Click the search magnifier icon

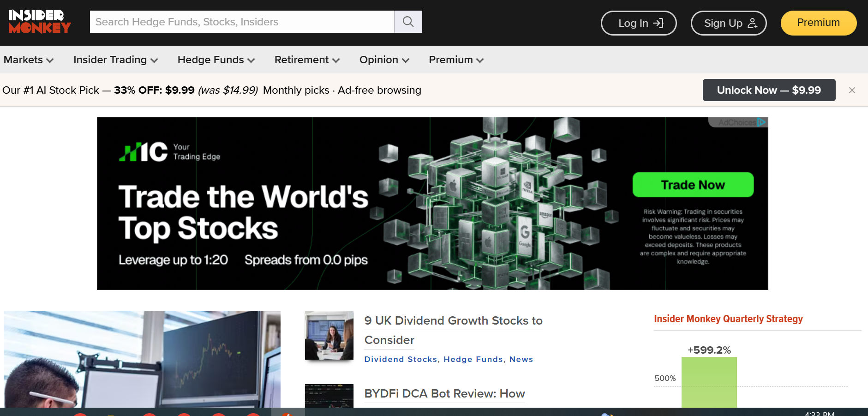click(x=408, y=22)
